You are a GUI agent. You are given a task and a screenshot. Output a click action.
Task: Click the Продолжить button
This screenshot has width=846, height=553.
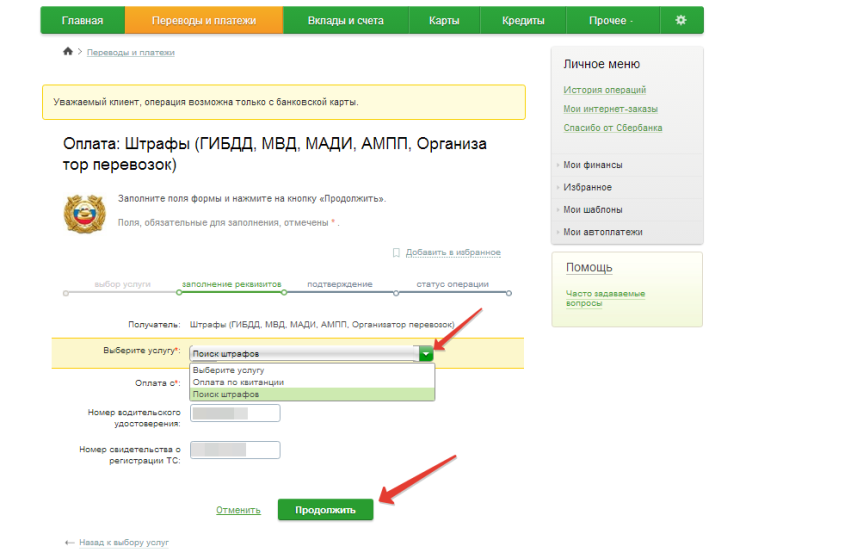(325, 510)
